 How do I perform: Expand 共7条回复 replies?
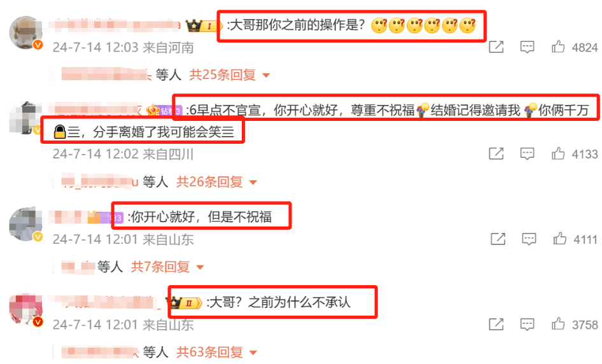click(167, 267)
